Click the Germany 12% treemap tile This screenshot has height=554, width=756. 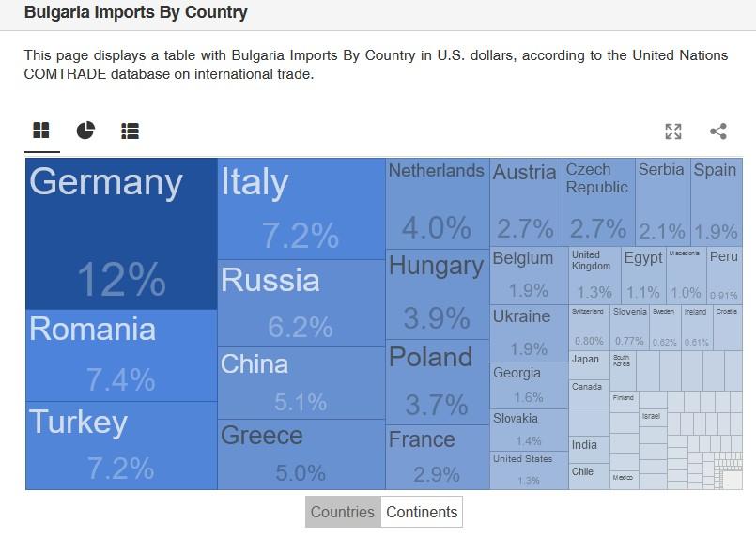coord(121,234)
